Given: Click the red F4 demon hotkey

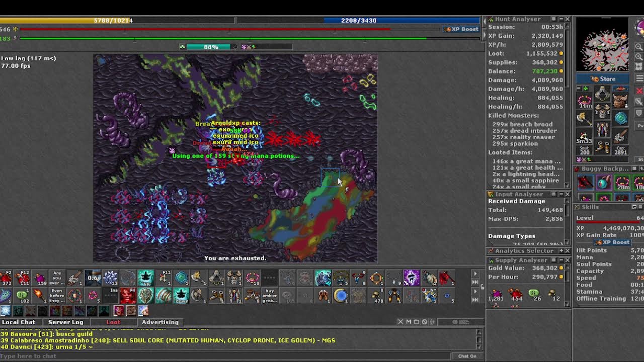Looking at the screenshot, I should (x=128, y=296).
